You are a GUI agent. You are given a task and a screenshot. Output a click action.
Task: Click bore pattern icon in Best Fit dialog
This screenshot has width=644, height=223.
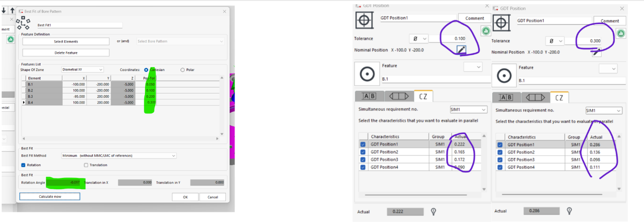pos(23,23)
